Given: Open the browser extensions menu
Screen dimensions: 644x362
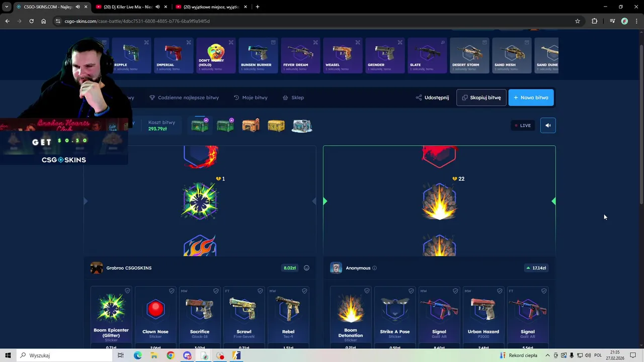Looking at the screenshot, I should point(595,21).
